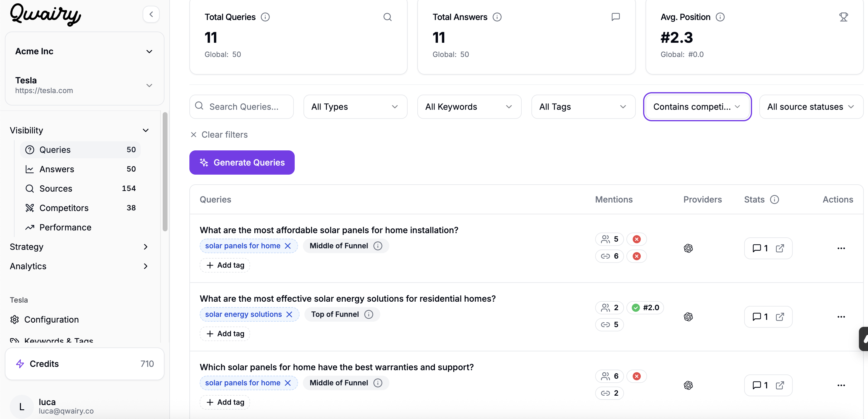Open info icon beside Total Queries
The height and width of the screenshot is (419, 868).
point(265,17)
